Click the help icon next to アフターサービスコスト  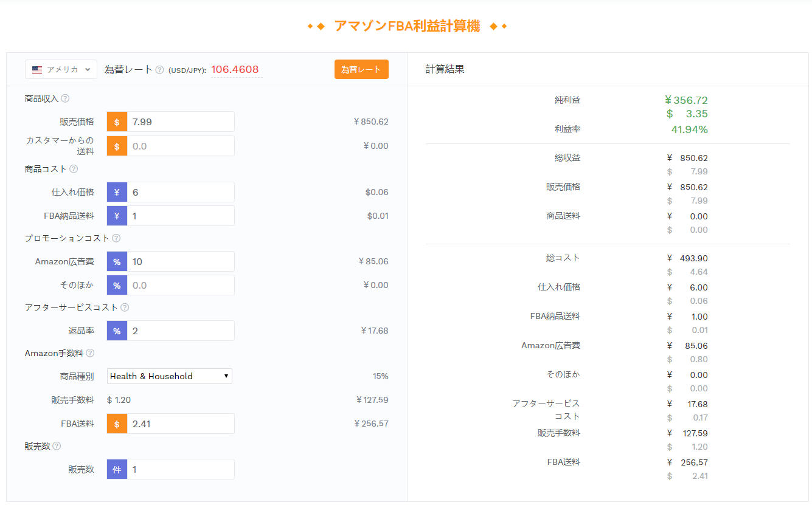click(125, 307)
